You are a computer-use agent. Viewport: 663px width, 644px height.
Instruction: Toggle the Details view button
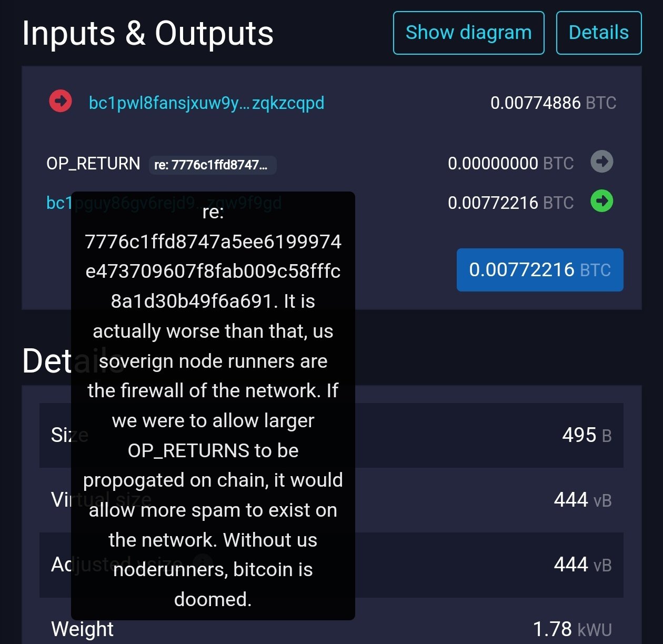(x=599, y=33)
